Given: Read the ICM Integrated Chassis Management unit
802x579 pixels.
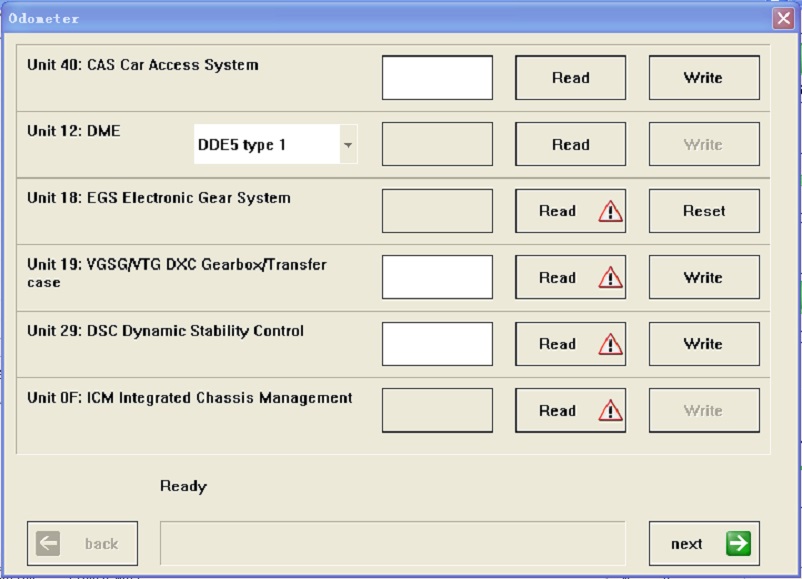Looking at the screenshot, I should [570, 410].
